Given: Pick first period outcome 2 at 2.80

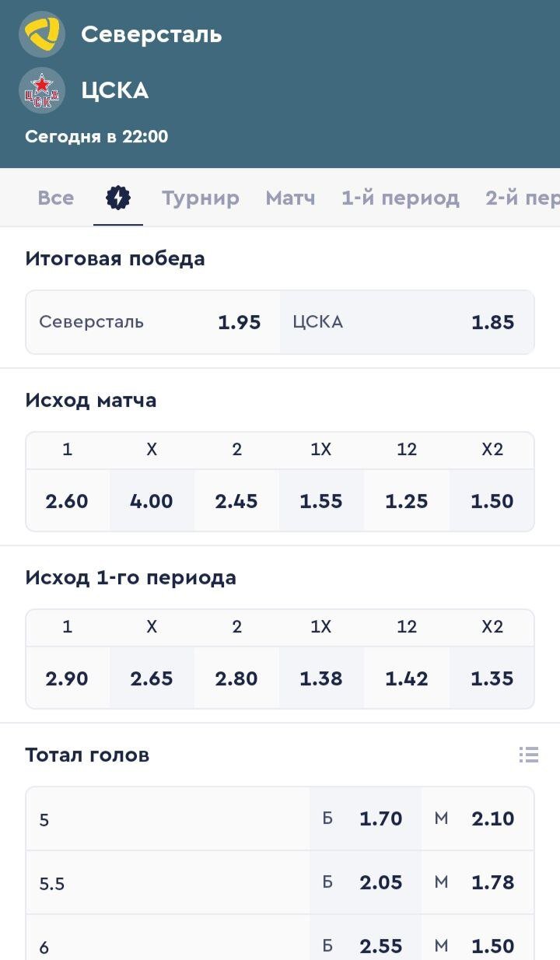Looking at the screenshot, I should tap(236, 678).
